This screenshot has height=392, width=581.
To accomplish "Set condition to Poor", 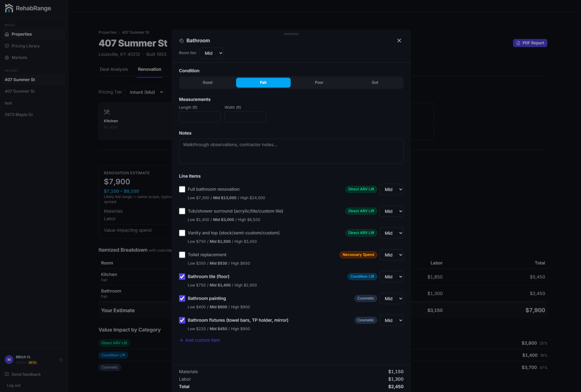I will click(x=319, y=83).
